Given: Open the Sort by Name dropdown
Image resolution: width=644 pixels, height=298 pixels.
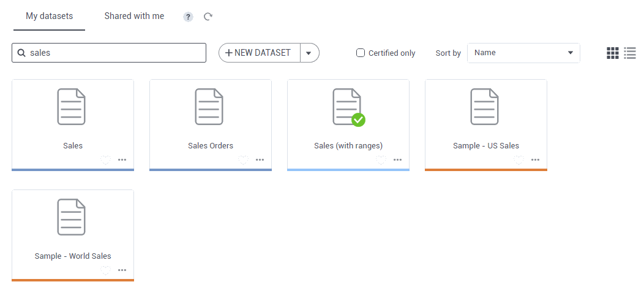Looking at the screenshot, I should 523,53.
